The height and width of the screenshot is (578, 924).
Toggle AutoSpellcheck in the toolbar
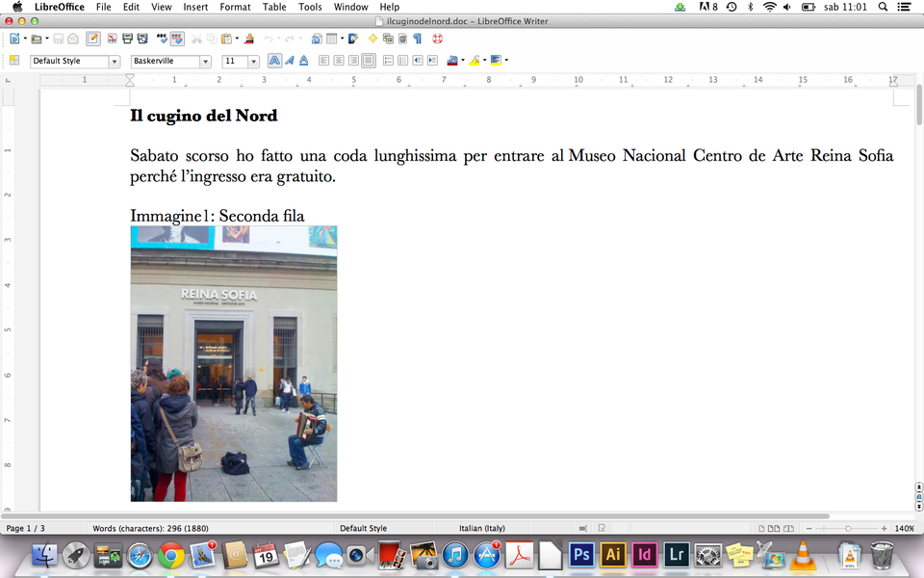coord(177,39)
